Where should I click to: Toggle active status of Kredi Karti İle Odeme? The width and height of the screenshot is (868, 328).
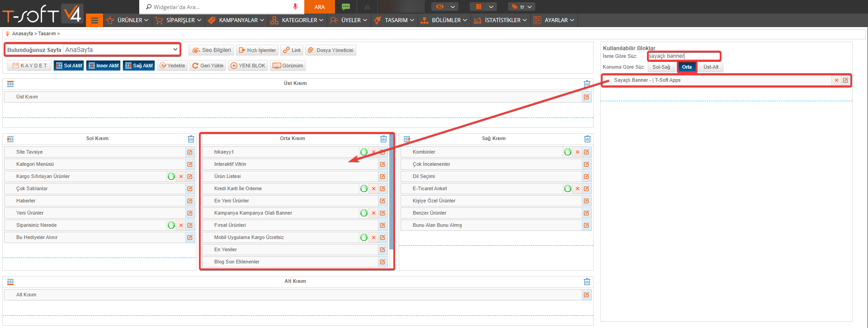(364, 188)
